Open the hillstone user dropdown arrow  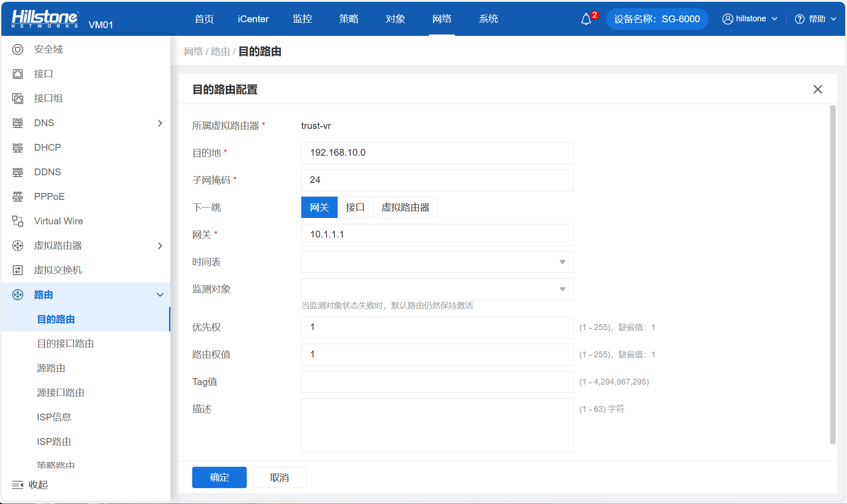(775, 19)
